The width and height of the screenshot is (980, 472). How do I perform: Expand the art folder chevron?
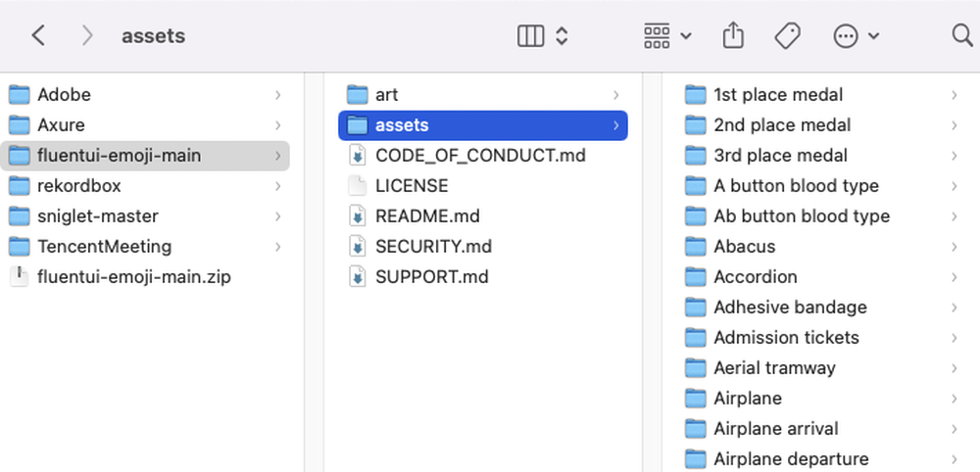[x=615, y=95]
